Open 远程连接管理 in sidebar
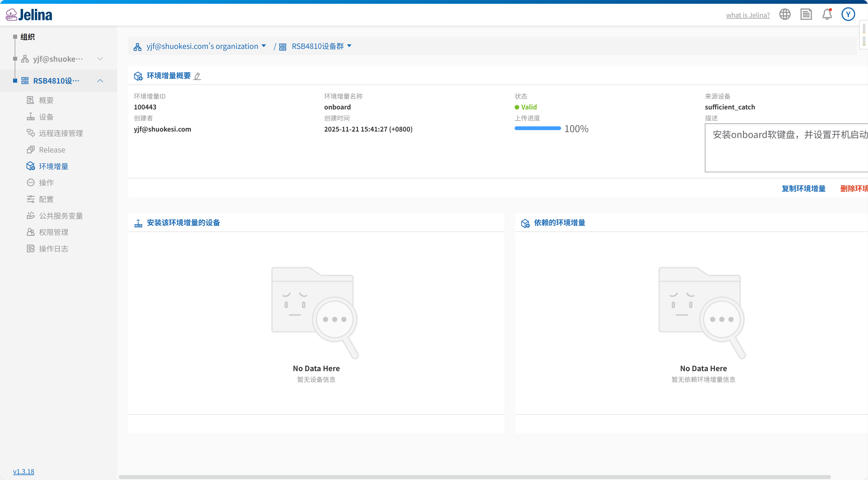This screenshot has height=480, width=868. (x=61, y=134)
